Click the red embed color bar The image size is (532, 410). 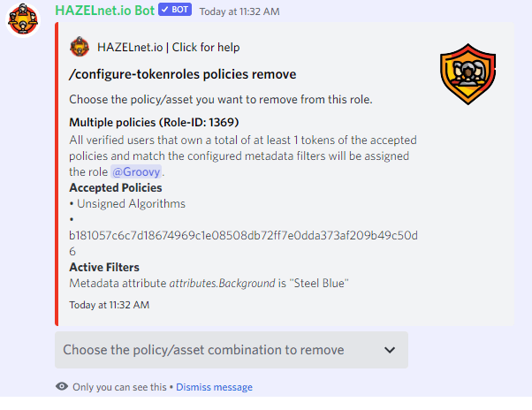(57, 174)
